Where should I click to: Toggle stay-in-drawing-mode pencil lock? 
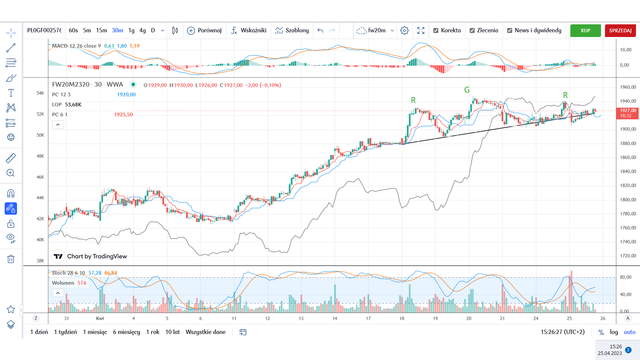tap(11, 209)
